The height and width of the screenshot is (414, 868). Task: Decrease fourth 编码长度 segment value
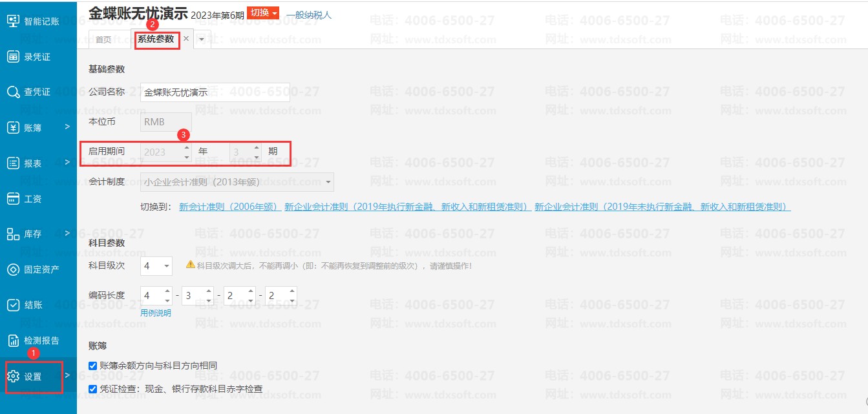292,300
